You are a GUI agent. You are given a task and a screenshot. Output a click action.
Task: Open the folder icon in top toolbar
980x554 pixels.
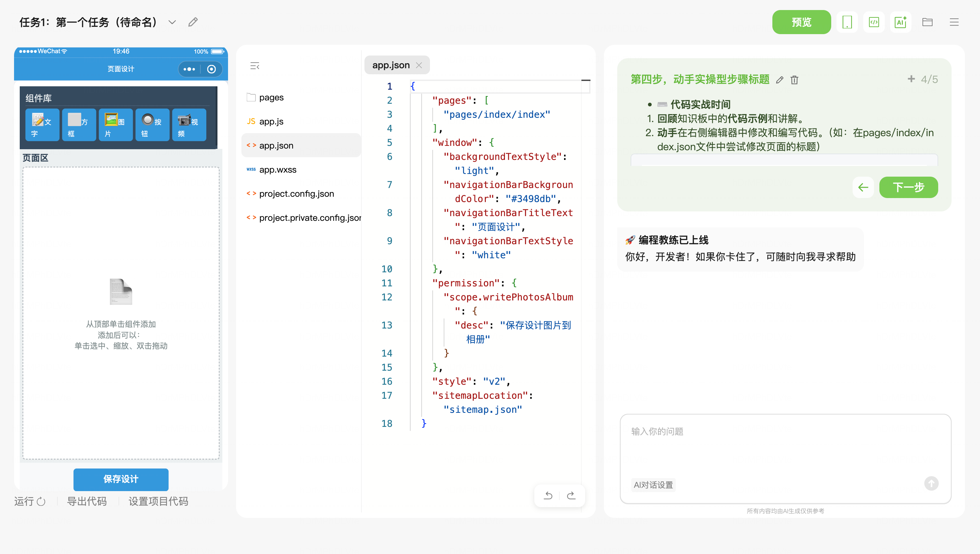click(927, 22)
